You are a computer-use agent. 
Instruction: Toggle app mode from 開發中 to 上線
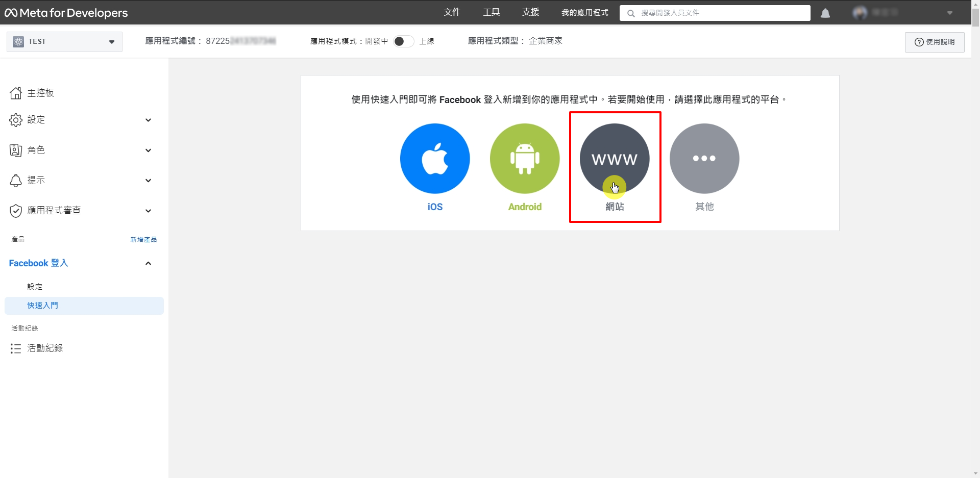(403, 41)
